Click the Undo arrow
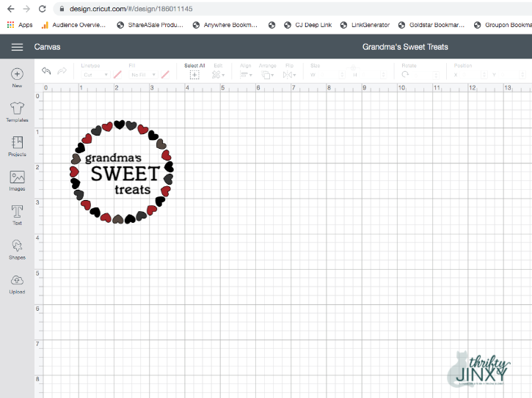The width and height of the screenshot is (532, 398). 46,70
